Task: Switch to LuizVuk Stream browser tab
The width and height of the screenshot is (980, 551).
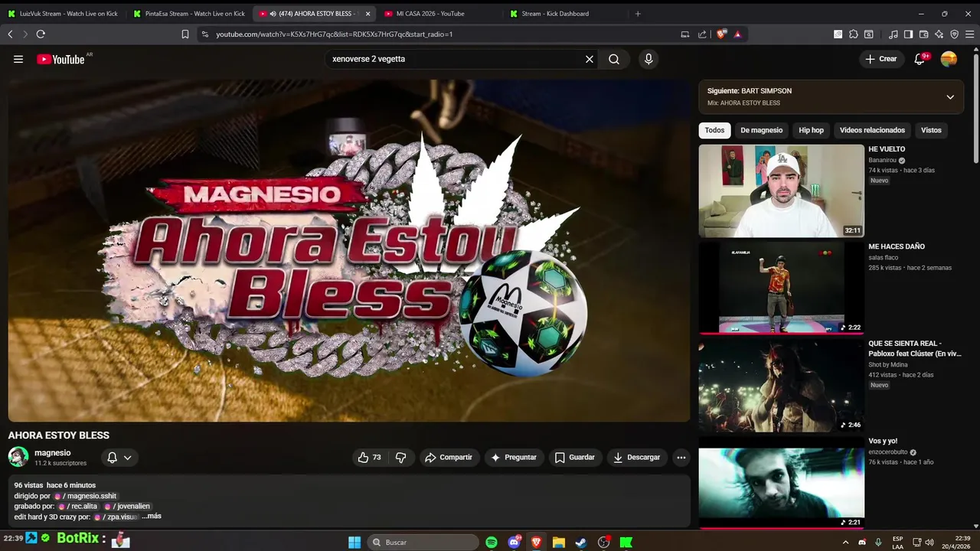Action: 63,13
